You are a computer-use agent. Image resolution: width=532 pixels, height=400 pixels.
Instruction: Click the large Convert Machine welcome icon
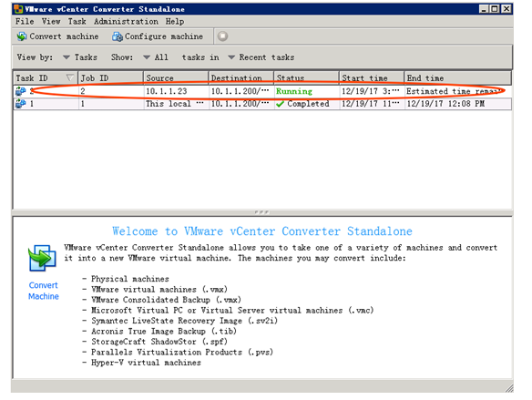coord(43,258)
